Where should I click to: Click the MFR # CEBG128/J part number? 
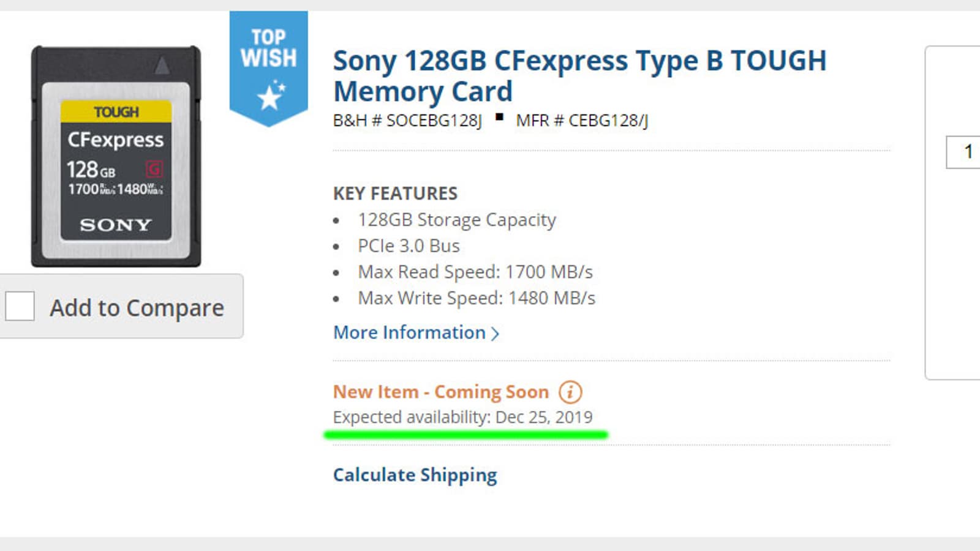pos(582,121)
